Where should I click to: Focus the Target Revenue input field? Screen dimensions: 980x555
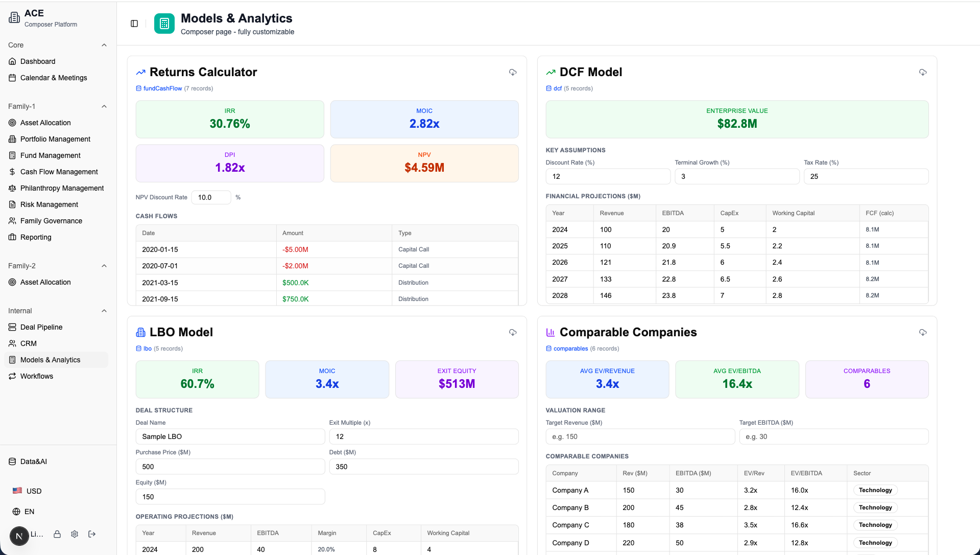pyautogui.click(x=639, y=436)
